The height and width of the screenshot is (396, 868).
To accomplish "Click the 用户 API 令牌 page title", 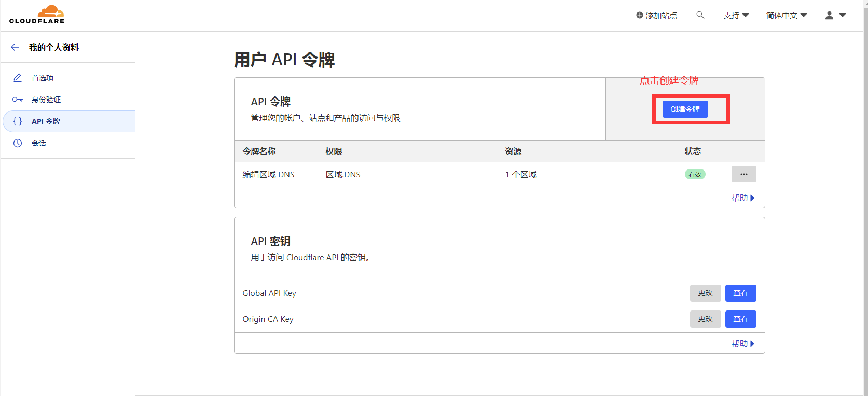I will pyautogui.click(x=284, y=60).
